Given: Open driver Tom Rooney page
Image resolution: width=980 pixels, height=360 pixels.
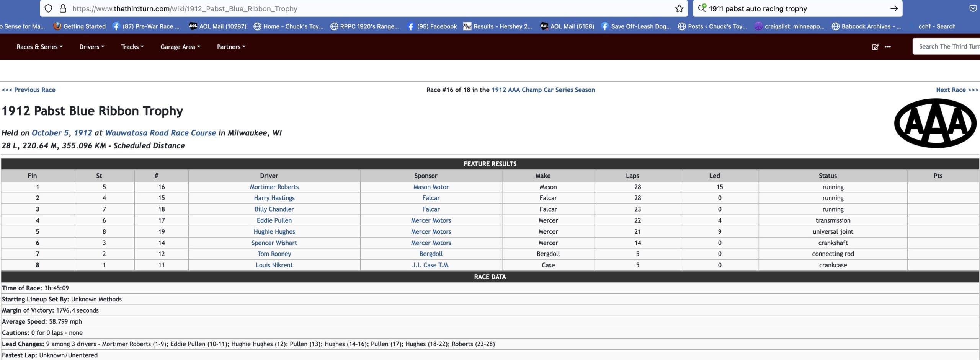Looking at the screenshot, I should 274,254.
